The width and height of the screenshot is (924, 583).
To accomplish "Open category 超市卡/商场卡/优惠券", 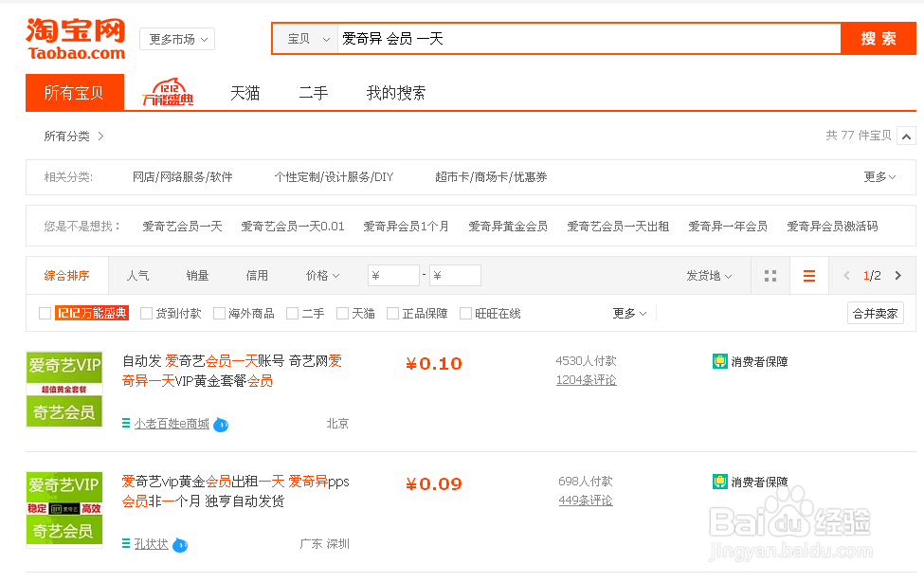I will coord(491,177).
